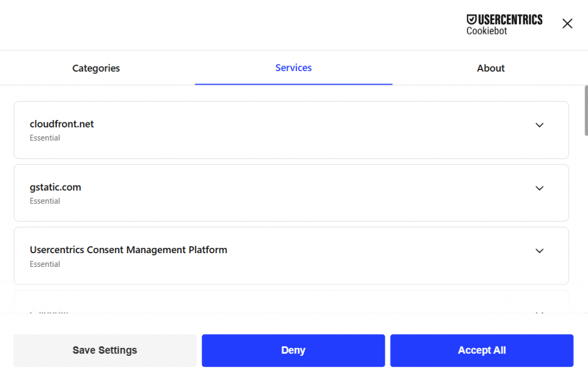Click Essential label under cloudfront.net
Image resolution: width=588 pixels, height=380 pixels.
pyautogui.click(x=45, y=138)
